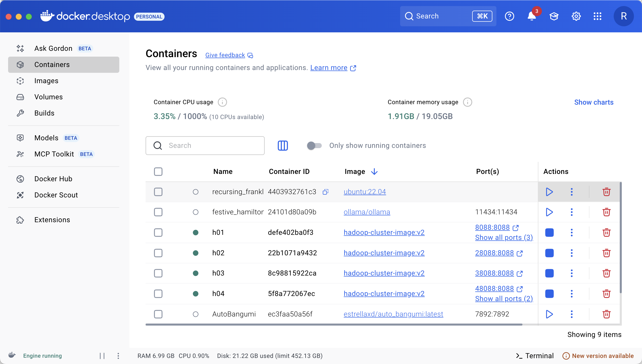Focus the containers Search field
Image resolution: width=642 pixels, height=364 pixels.
coord(205,146)
